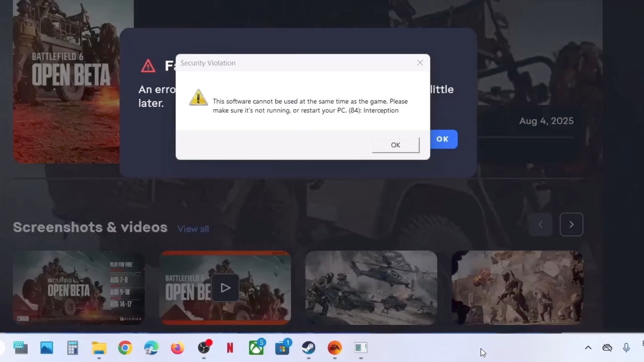Play the Battlefield 6 Open Beta trailer video
The height and width of the screenshot is (362, 644).
[x=225, y=288]
